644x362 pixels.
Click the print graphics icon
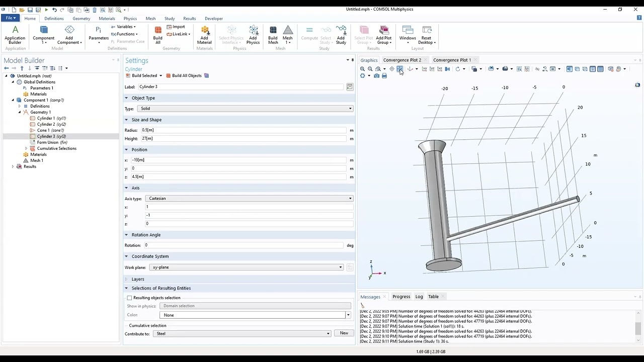coord(384,76)
